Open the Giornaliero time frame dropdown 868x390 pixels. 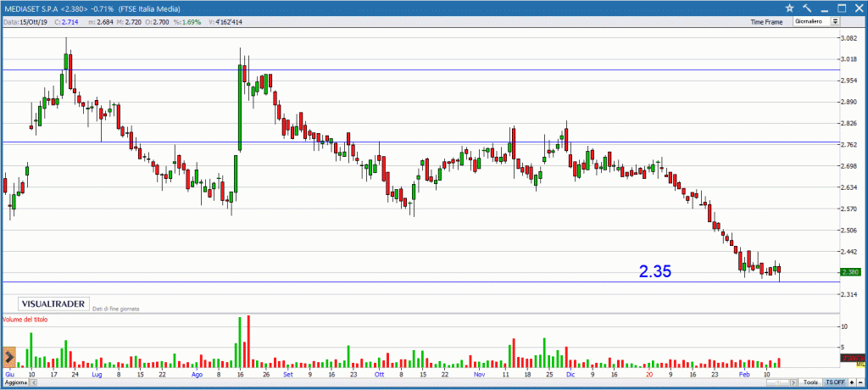pos(816,21)
